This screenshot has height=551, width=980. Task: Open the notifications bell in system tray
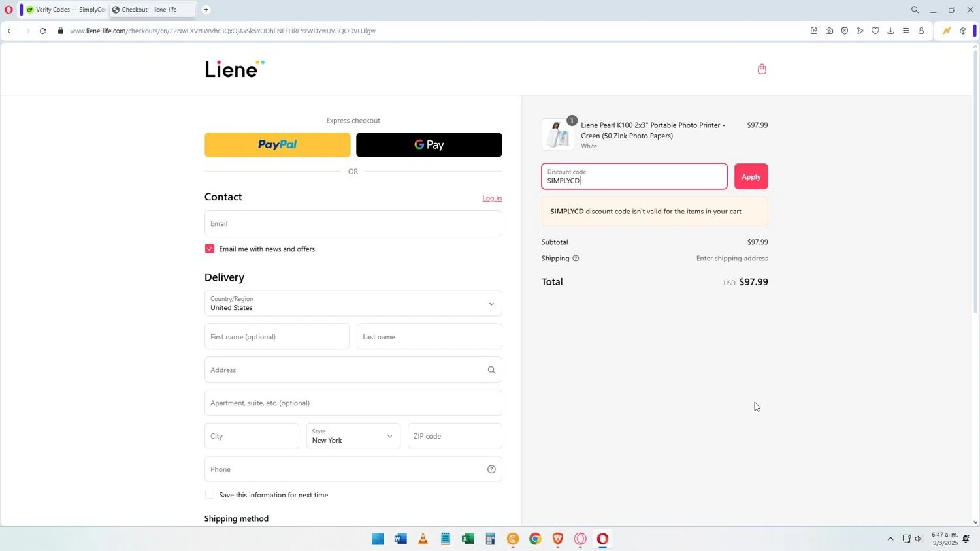coord(966,539)
